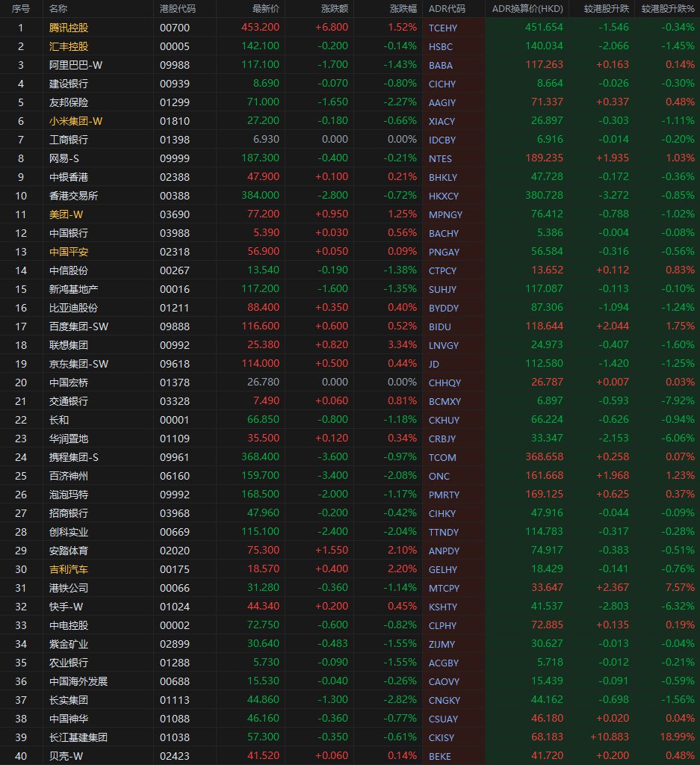Viewport: 700px width, 765px height.
Task: Select latest price 384.000
Action: point(261,195)
